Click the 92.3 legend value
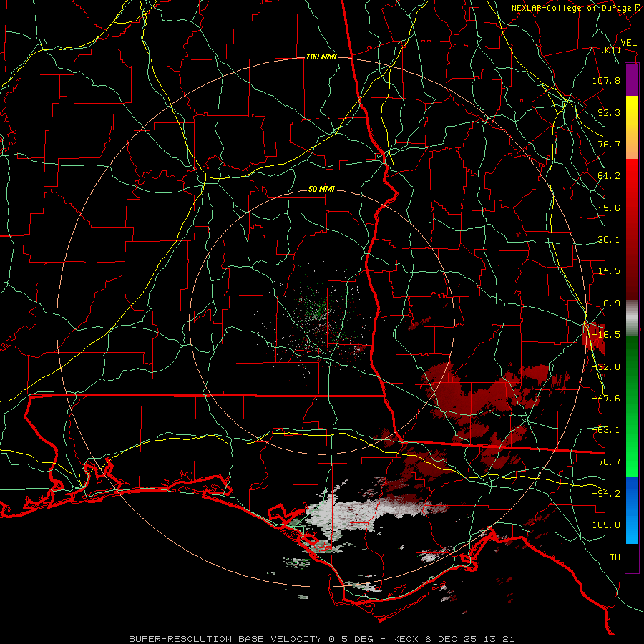 click(x=609, y=112)
